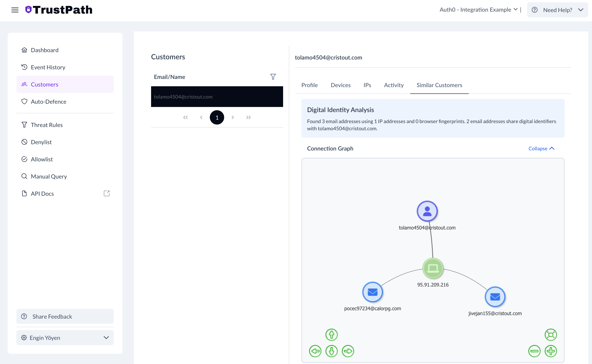
Task: Open the Email/Name filter
Action: click(273, 76)
